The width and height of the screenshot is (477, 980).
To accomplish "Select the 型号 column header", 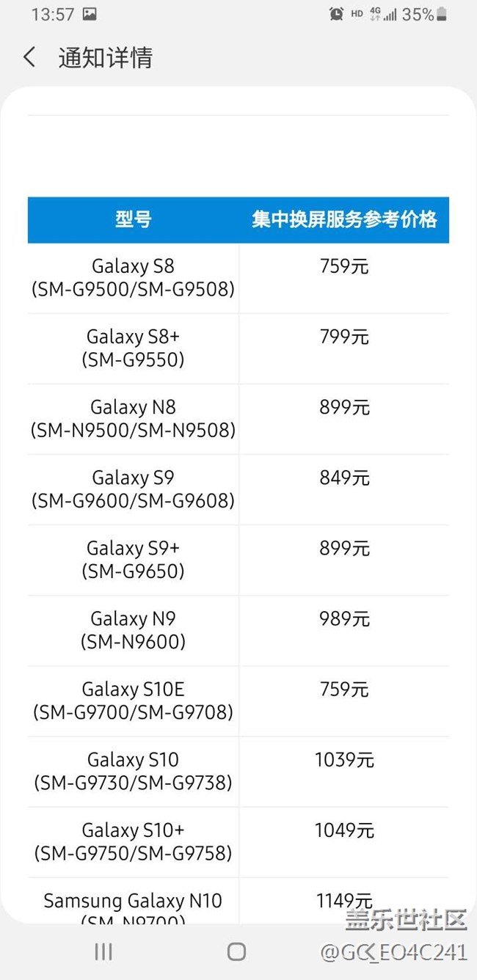I will coord(133,219).
